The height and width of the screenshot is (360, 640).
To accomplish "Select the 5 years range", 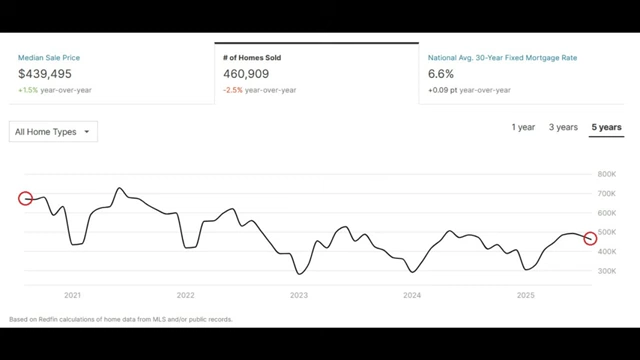I will pos(607,127).
